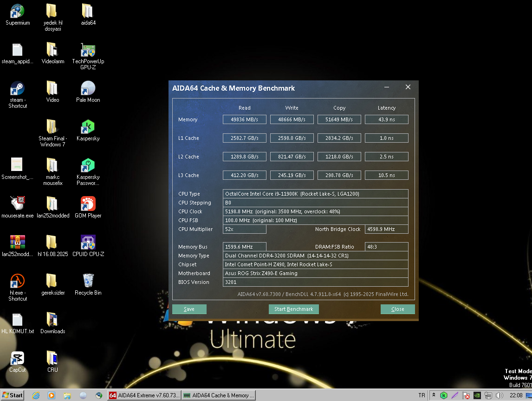Open the markc mousefix folder
Screen dimensions: 532x401
[52, 172]
